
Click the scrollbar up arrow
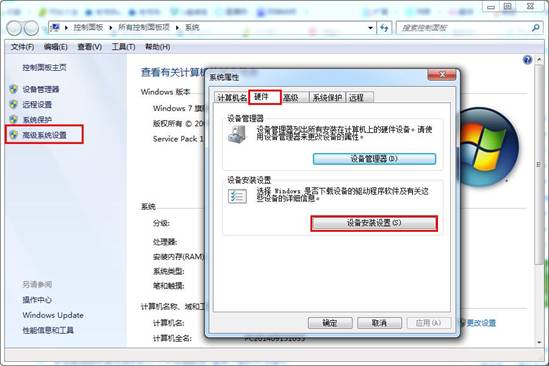click(x=539, y=60)
